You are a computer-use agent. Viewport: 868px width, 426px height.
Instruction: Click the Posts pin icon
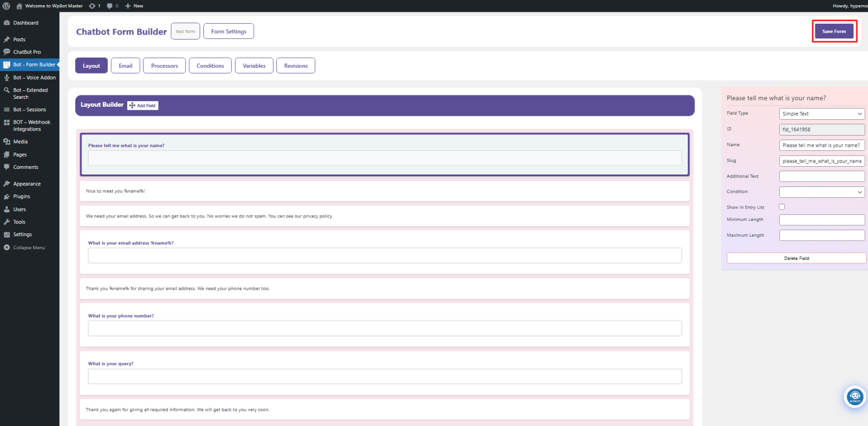[x=7, y=40]
